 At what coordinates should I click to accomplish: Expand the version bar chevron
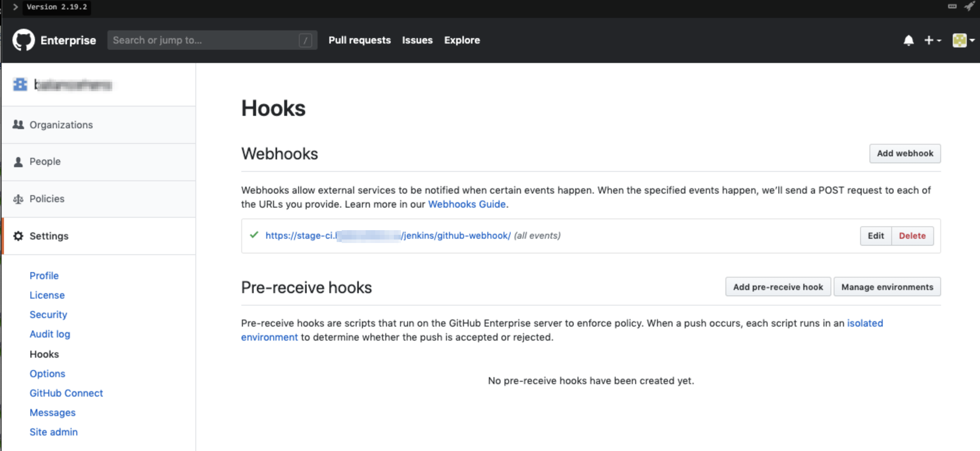click(x=15, y=7)
